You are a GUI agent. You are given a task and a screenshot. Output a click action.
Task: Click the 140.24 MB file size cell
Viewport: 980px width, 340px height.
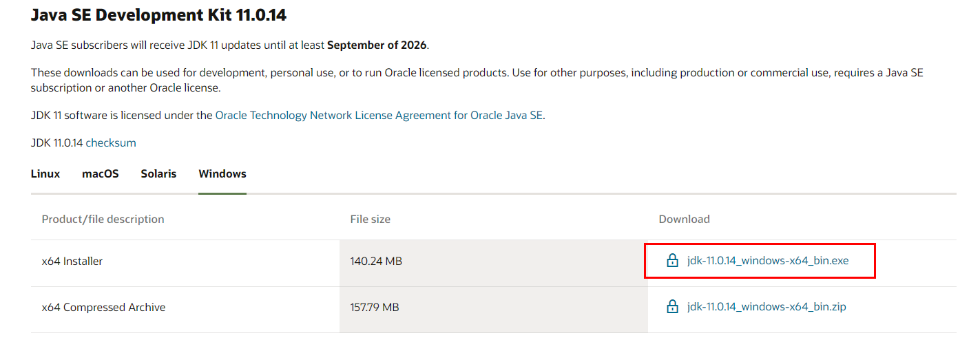(x=377, y=262)
